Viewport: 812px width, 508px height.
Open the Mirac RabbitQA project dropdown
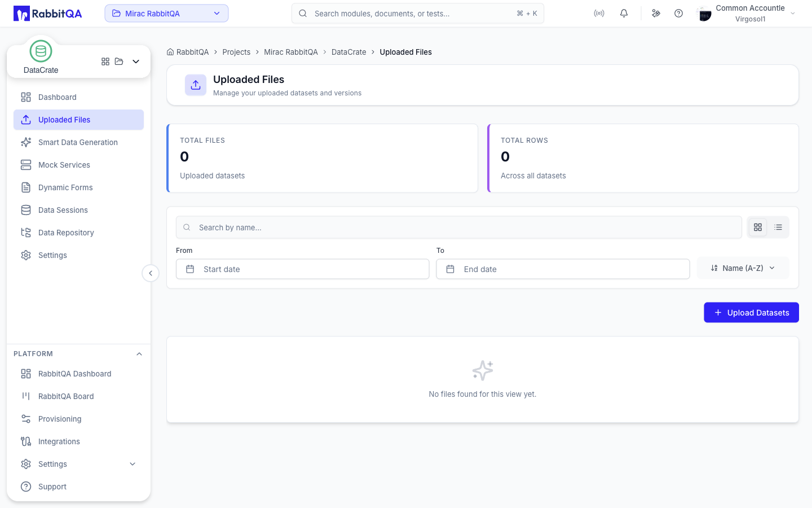[166, 14]
